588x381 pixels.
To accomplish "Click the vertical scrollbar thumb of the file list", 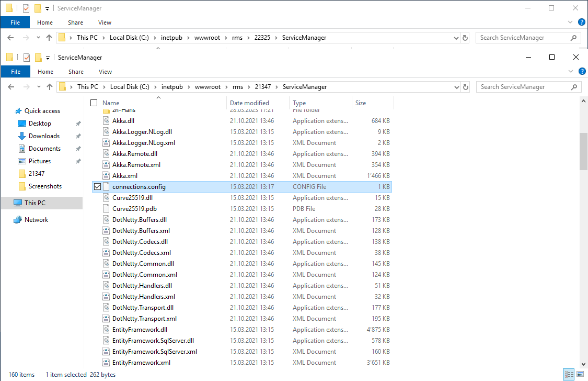I will pos(583,151).
